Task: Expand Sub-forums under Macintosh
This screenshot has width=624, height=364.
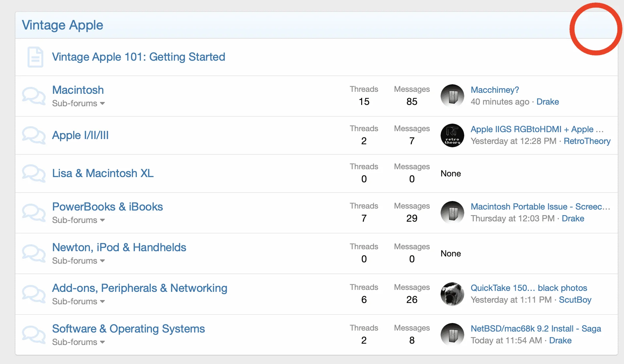Action: (78, 103)
